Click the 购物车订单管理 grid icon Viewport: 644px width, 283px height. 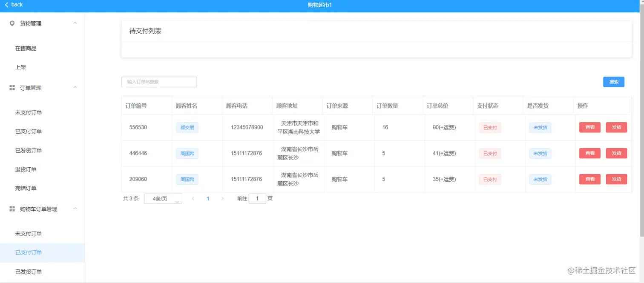pyautogui.click(x=12, y=209)
